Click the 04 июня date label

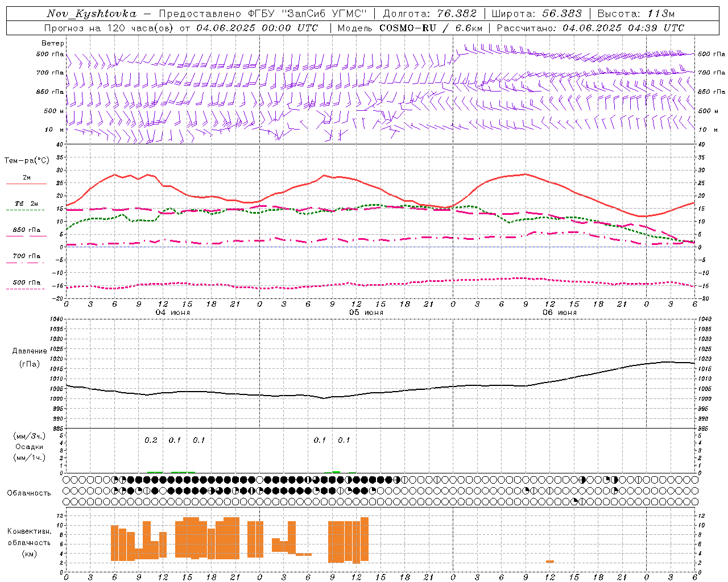click(173, 313)
